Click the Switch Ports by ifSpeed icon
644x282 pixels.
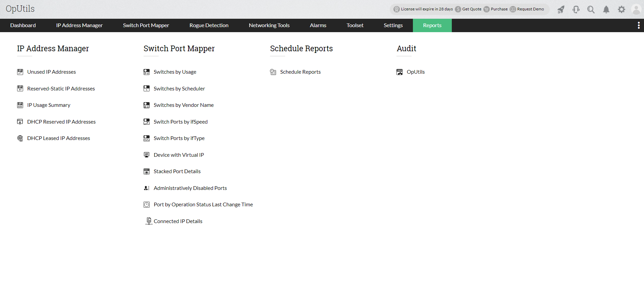(147, 122)
